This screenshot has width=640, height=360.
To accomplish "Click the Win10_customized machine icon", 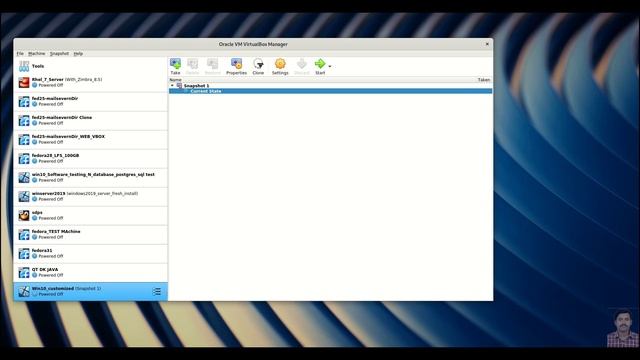I will (24, 291).
